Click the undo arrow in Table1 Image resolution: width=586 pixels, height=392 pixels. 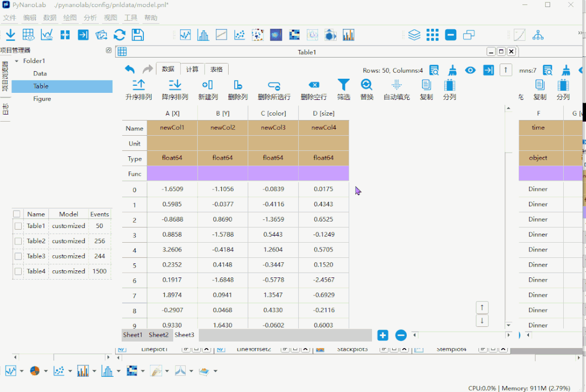(130, 69)
